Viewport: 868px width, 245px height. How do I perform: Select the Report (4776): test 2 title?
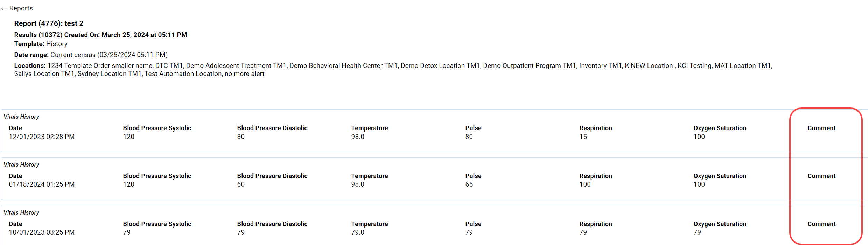click(49, 23)
